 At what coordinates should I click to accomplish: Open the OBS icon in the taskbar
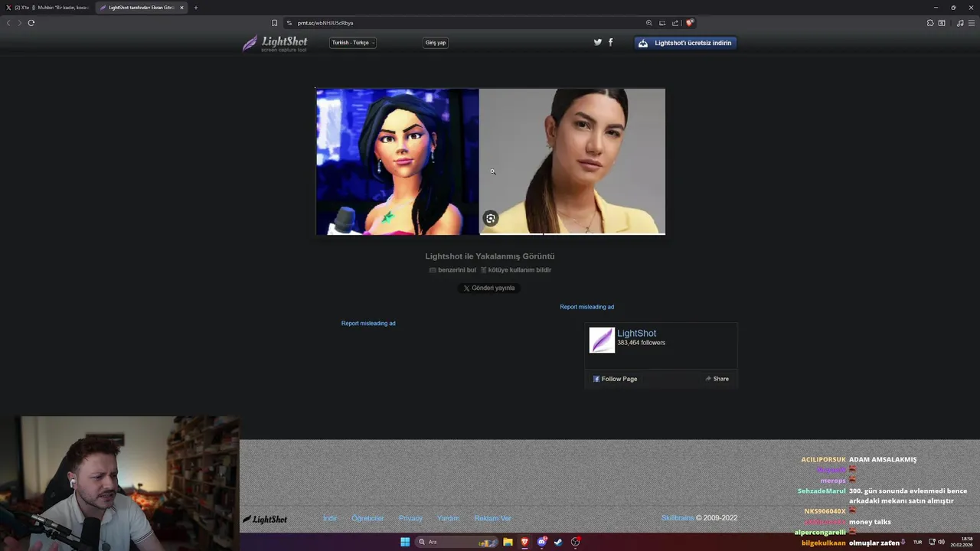click(576, 542)
